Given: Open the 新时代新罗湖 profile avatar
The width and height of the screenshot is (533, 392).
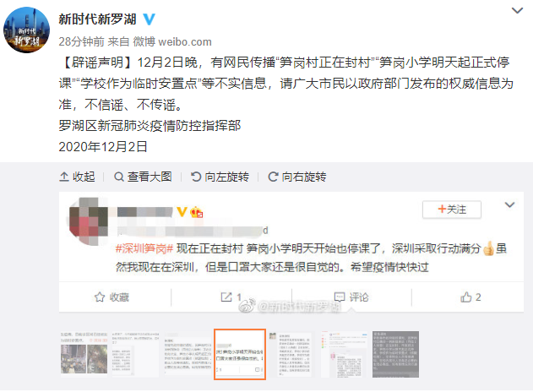Looking at the screenshot, I should click(26, 30).
